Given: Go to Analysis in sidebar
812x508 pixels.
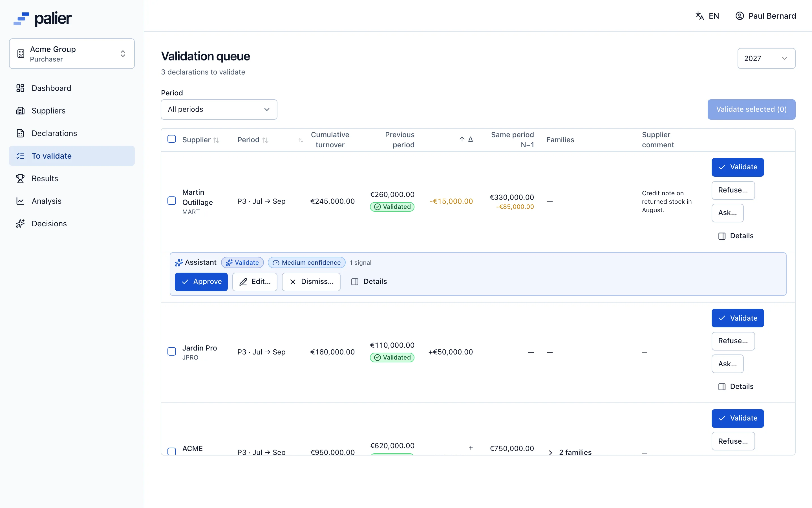Looking at the screenshot, I should click(x=72, y=201).
